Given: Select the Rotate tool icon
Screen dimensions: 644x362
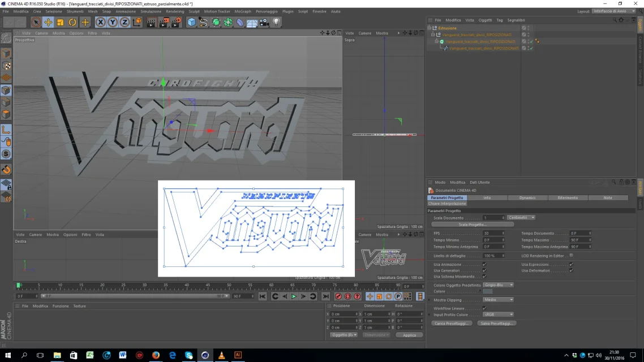Looking at the screenshot, I should [72, 22].
